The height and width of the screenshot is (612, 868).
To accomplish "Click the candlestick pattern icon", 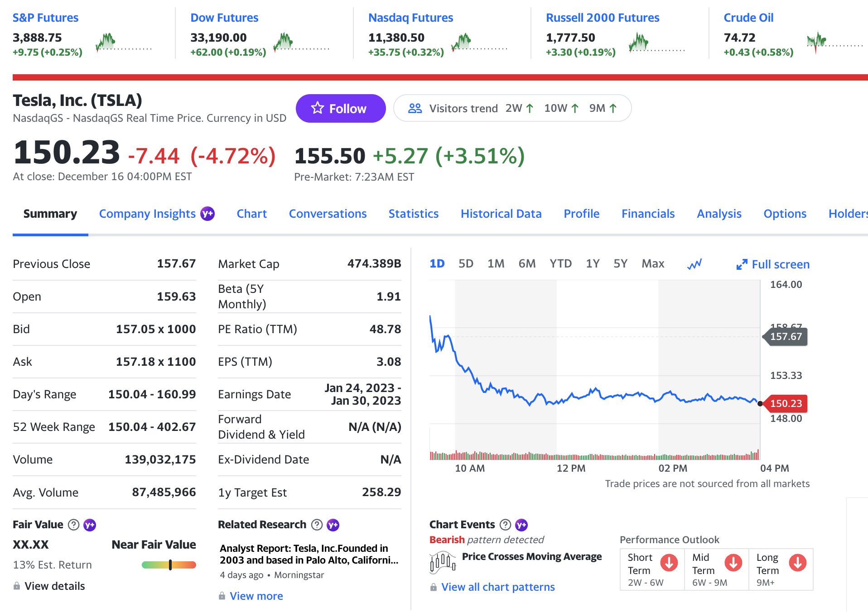I will coord(443,563).
